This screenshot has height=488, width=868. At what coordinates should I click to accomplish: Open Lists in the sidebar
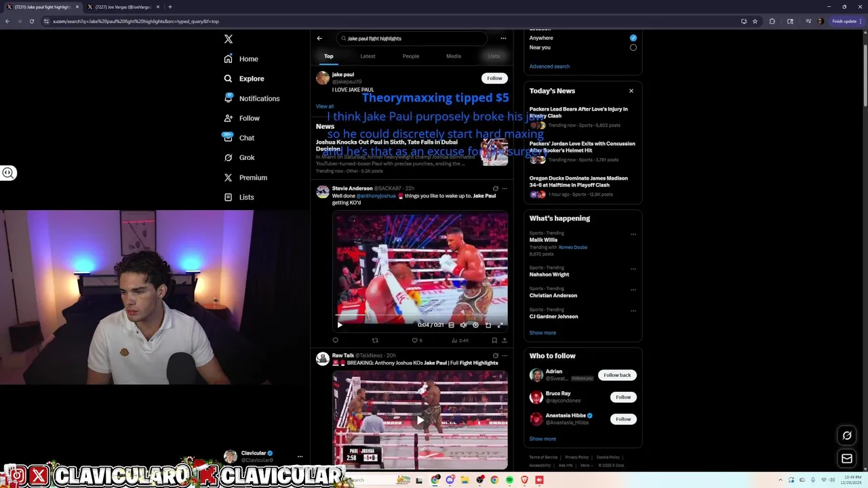[x=239, y=197]
